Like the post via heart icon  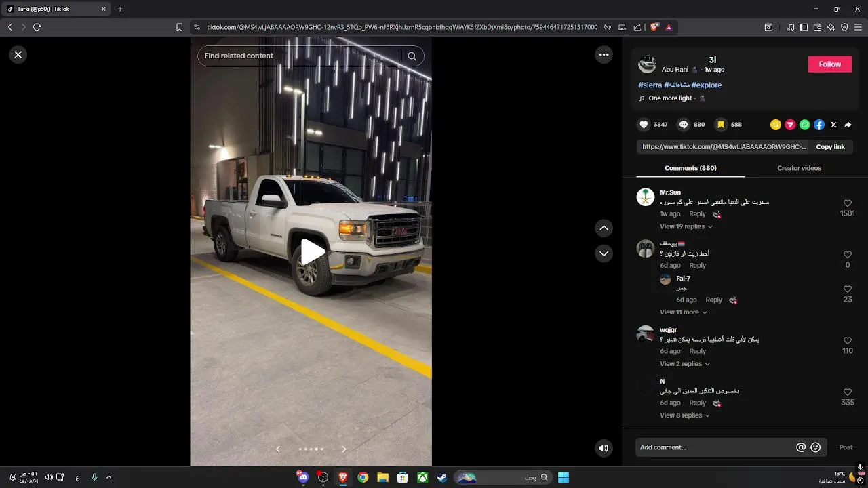coord(644,125)
